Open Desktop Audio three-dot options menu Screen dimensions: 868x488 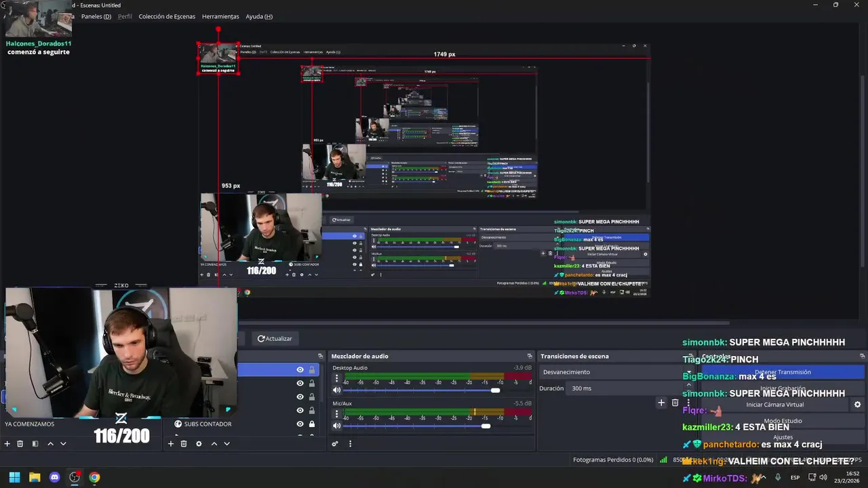point(336,379)
